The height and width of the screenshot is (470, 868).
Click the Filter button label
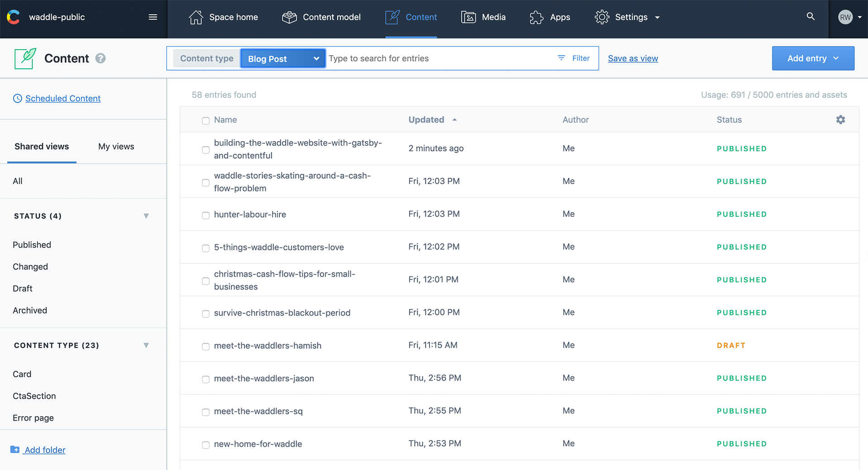(581, 58)
